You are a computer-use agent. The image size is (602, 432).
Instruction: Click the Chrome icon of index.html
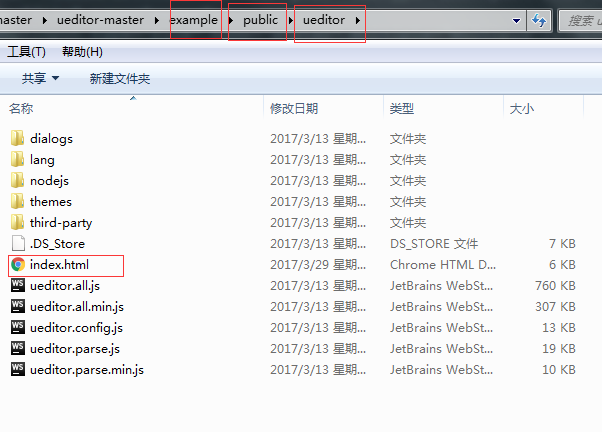click(18, 265)
